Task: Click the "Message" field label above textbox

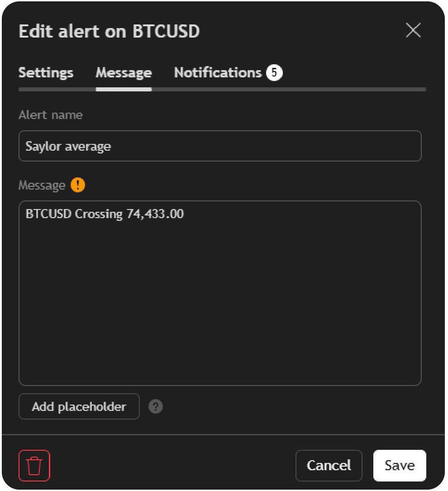Action: coord(42,186)
